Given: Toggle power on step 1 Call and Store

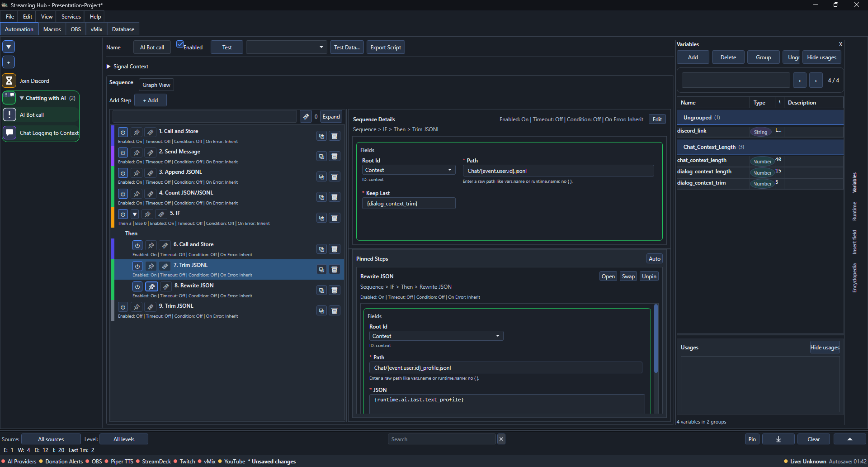Looking at the screenshot, I should 123,132.
